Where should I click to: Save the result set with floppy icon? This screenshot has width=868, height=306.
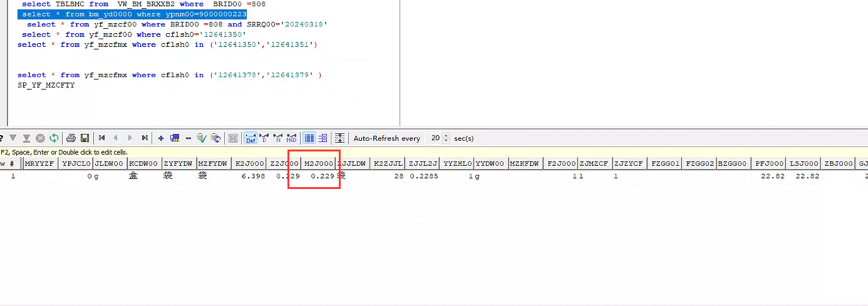(x=85, y=138)
